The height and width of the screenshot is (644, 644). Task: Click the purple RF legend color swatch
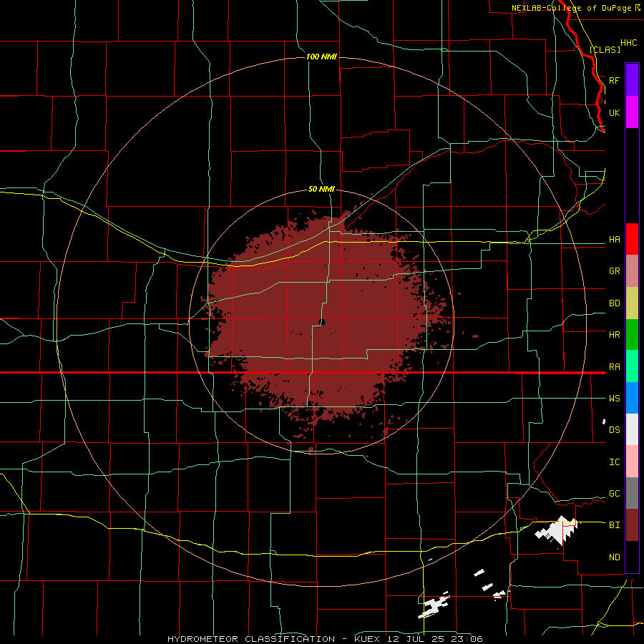[x=632, y=80]
